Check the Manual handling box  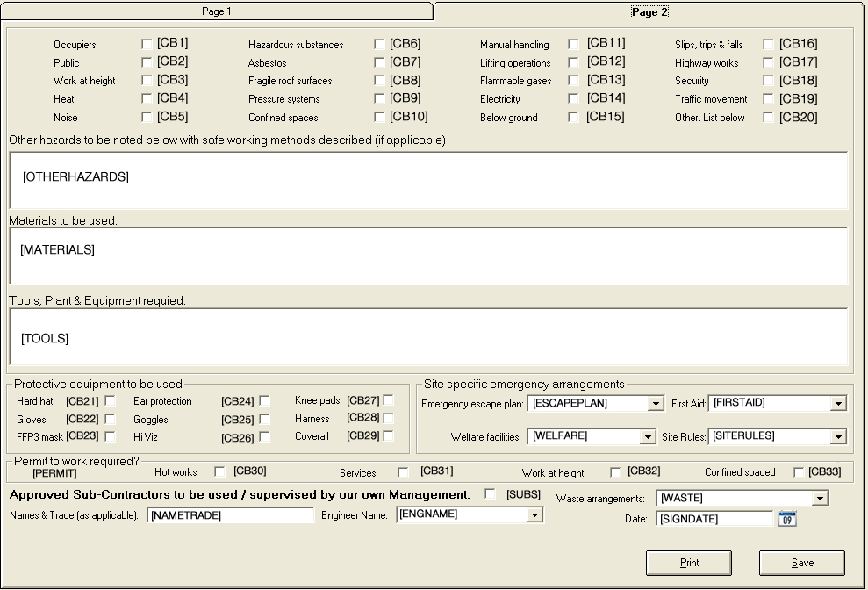tap(573, 44)
